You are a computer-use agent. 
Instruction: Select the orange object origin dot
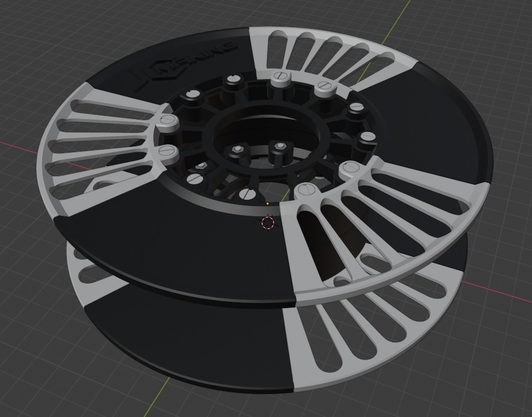268,204
